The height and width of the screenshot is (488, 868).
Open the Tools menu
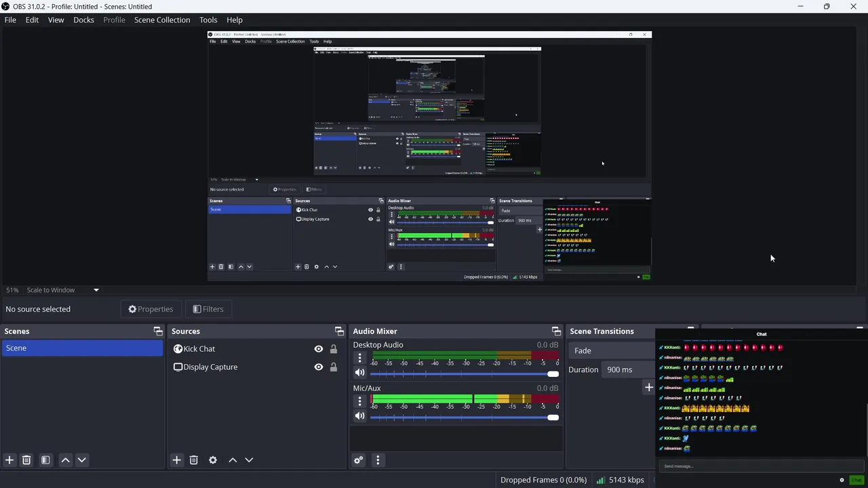coord(208,20)
